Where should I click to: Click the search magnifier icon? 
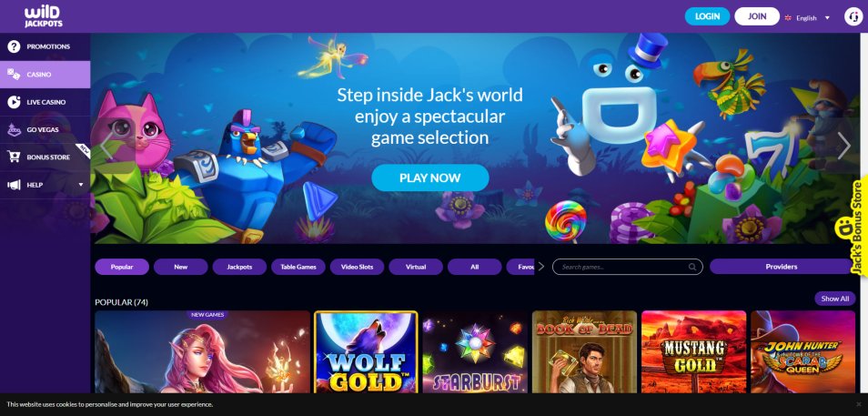(x=692, y=267)
